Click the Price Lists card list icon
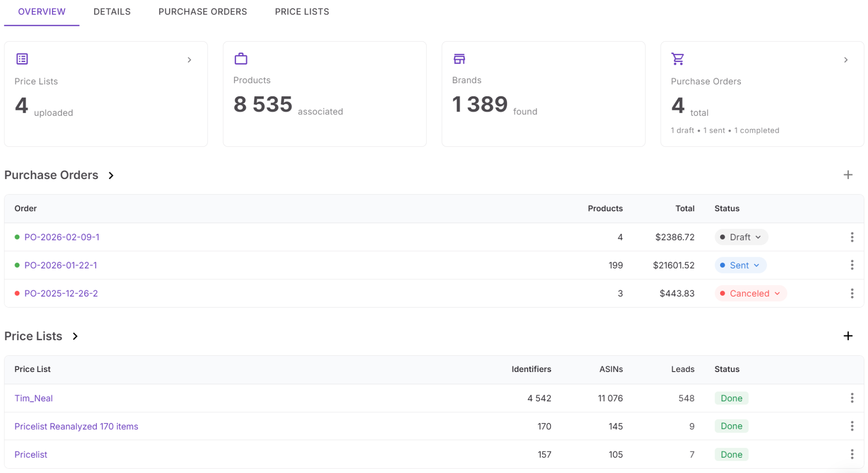 pos(22,59)
